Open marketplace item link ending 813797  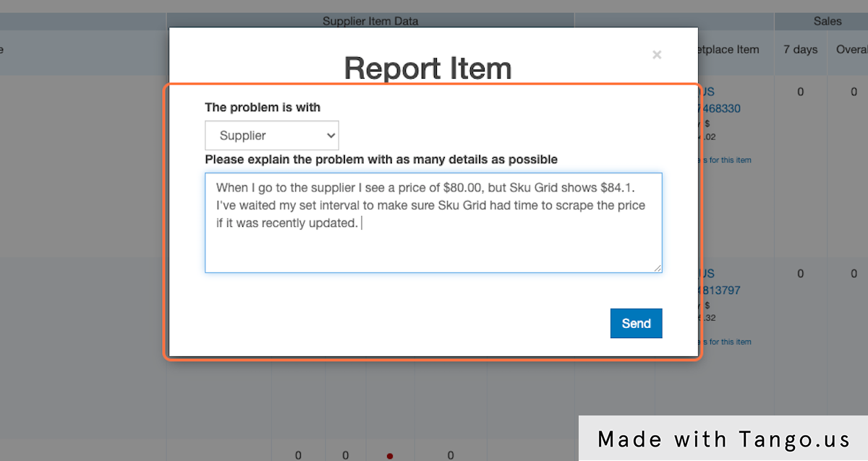(x=720, y=290)
